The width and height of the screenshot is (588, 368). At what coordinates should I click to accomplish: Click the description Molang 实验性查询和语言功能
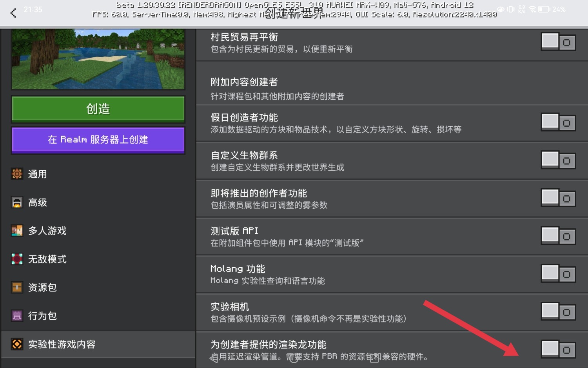[268, 281]
